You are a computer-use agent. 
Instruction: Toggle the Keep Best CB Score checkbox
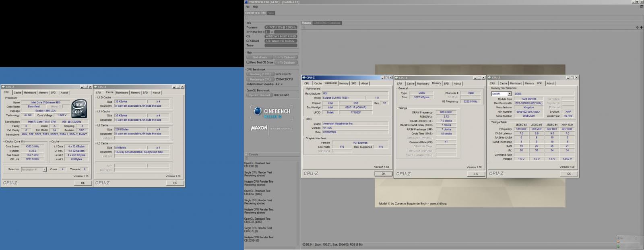[x=248, y=62]
